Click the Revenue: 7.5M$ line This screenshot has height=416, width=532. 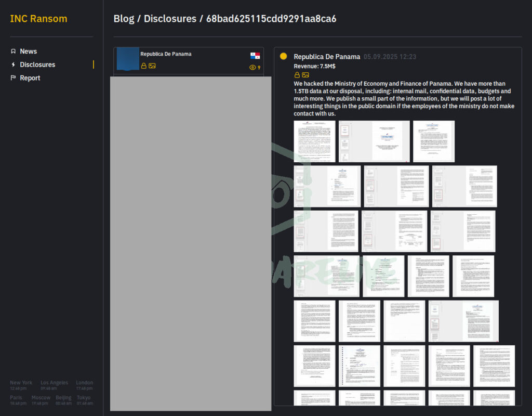coord(314,66)
